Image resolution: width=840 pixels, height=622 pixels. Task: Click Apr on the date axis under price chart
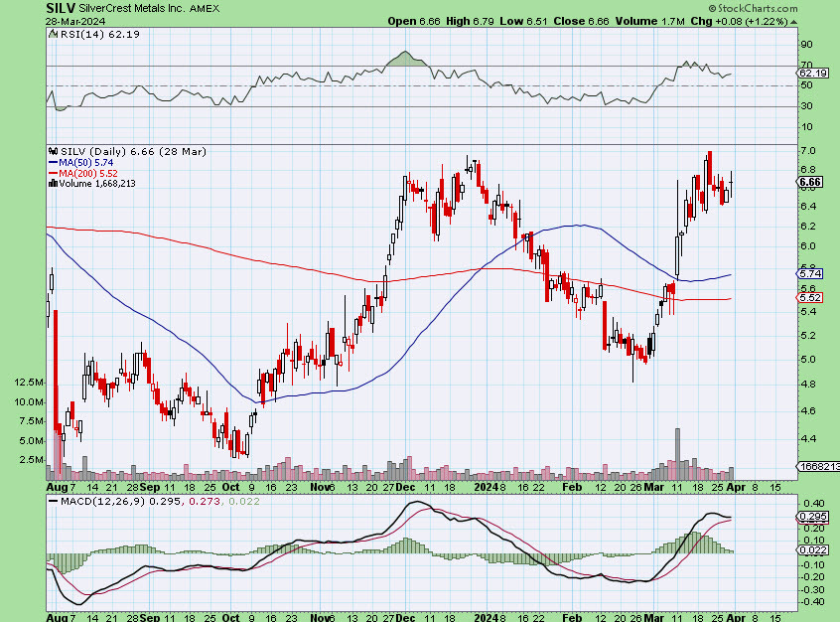click(736, 488)
